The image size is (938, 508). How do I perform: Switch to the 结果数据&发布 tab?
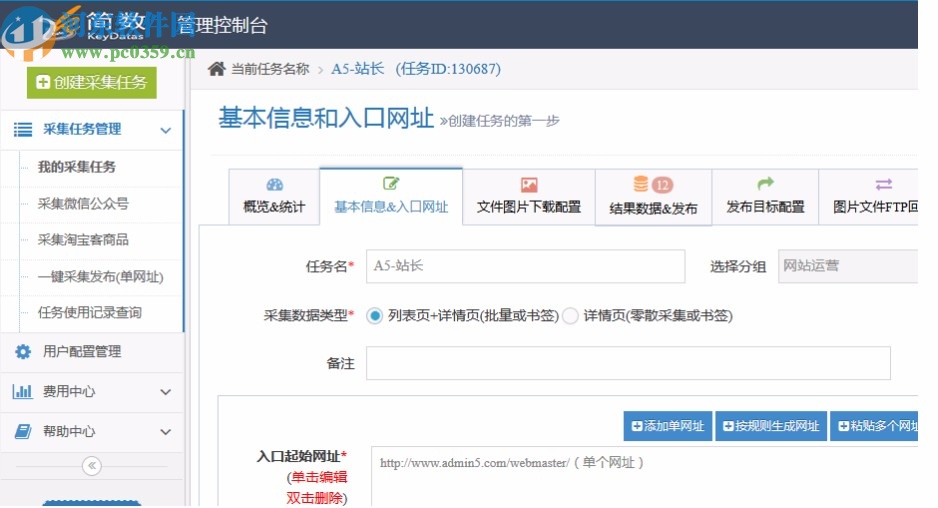pyautogui.click(x=653, y=197)
